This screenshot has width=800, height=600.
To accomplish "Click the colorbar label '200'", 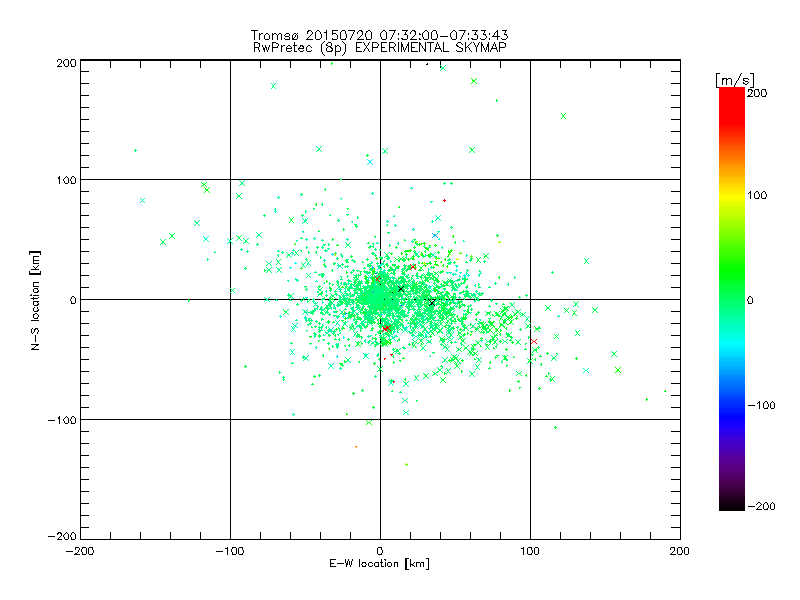I will (x=757, y=93).
